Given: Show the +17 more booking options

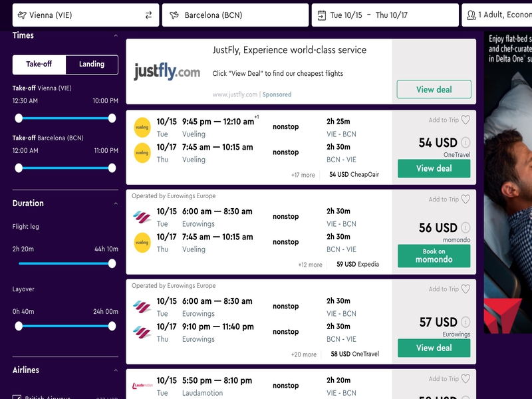Looking at the screenshot, I should pos(303,175).
